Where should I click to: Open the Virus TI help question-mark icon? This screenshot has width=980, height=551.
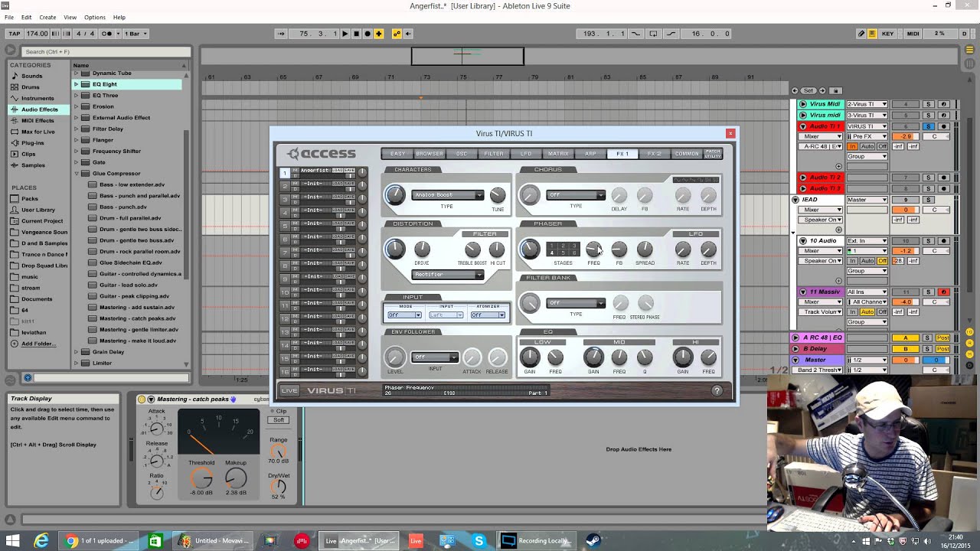click(x=717, y=391)
